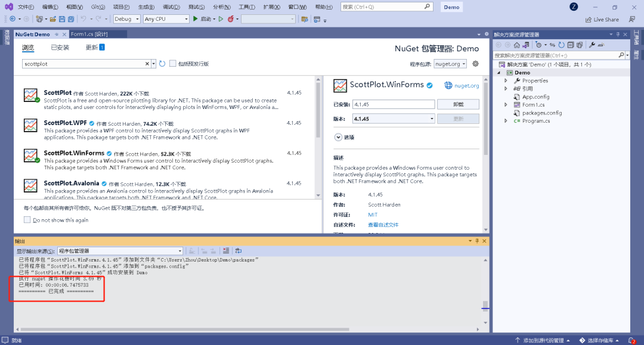Check the 'Do not show this again' box

coord(27,220)
